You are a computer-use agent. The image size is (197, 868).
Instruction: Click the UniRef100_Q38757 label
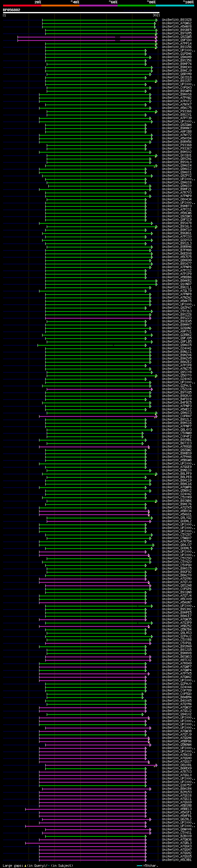coord(177,785)
